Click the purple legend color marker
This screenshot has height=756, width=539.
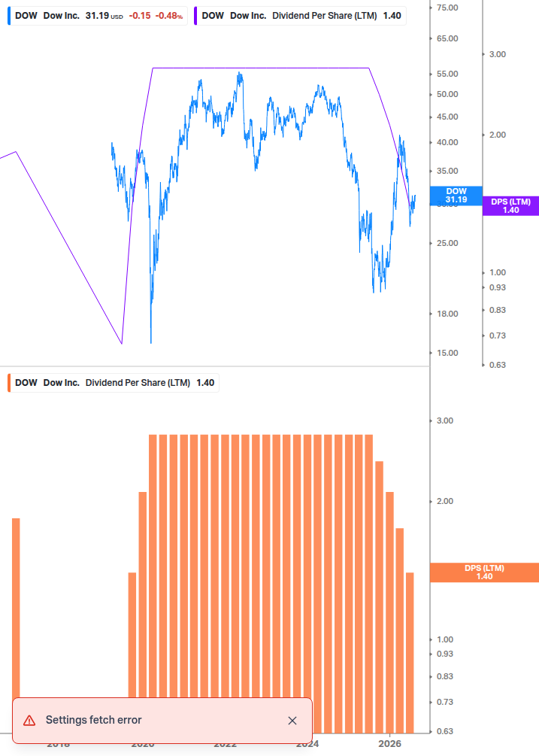pyautogui.click(x=195, y=16)
